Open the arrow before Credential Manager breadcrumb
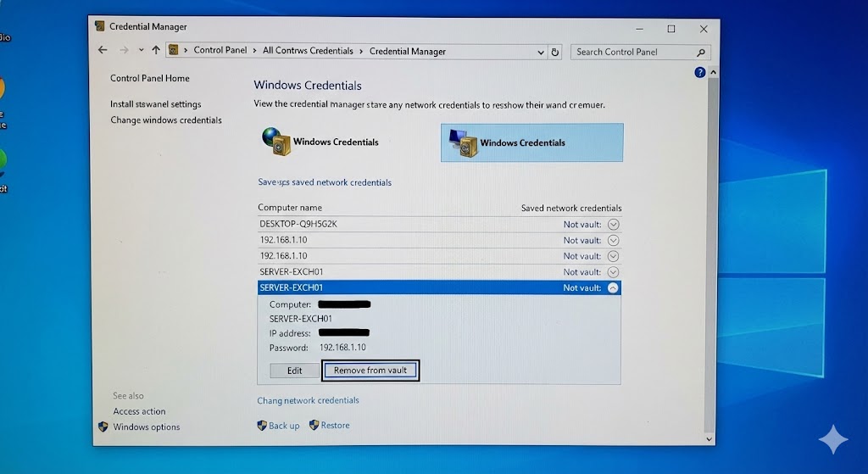Viewport: 868px width, 474px height. coord(361,51)
